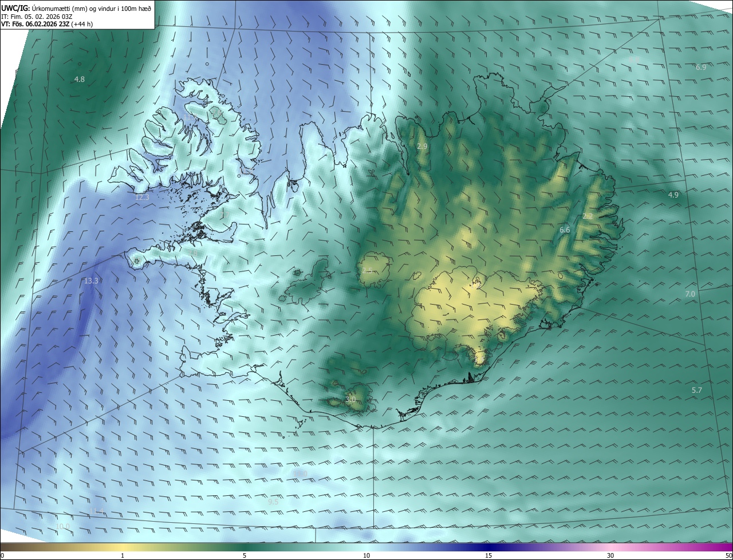Click the 4.8 value on the map
The width and height of the screenshot is (733, 560).
[80, 79]
